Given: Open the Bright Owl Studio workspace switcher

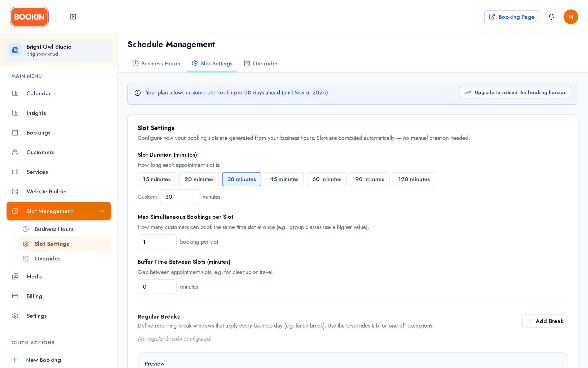Looking at the screenshot, I should point(59,50).
